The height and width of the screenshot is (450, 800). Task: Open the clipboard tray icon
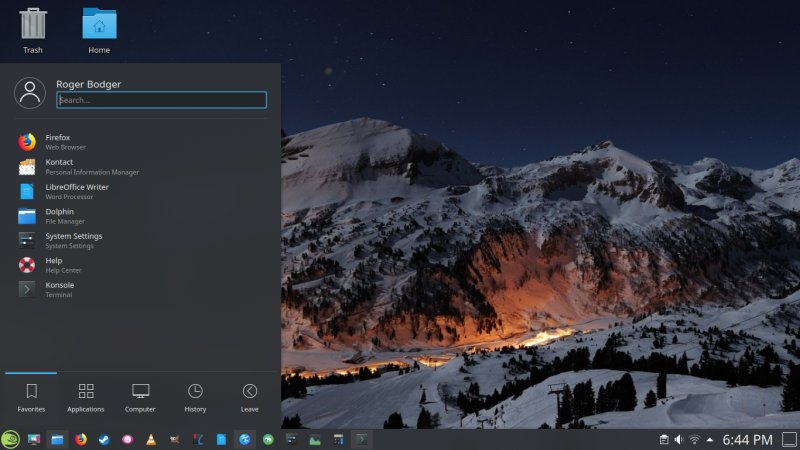pos(664,439)
